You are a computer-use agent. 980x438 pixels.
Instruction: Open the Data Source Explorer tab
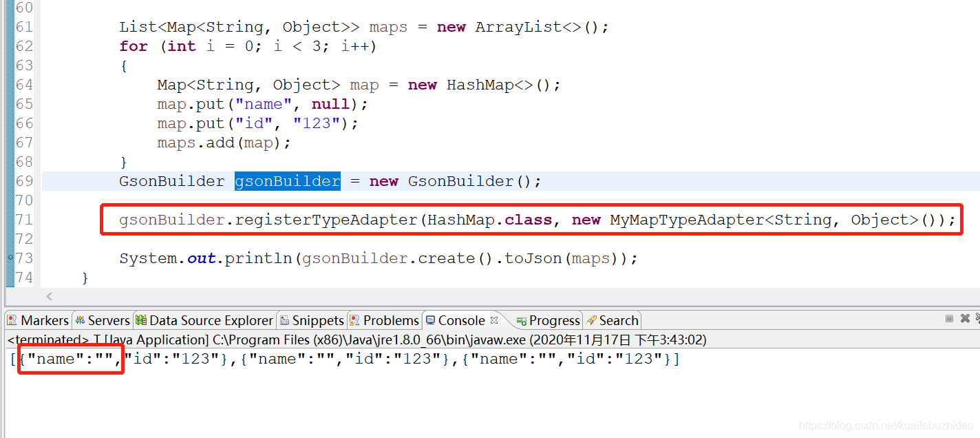tap(204, 320)
